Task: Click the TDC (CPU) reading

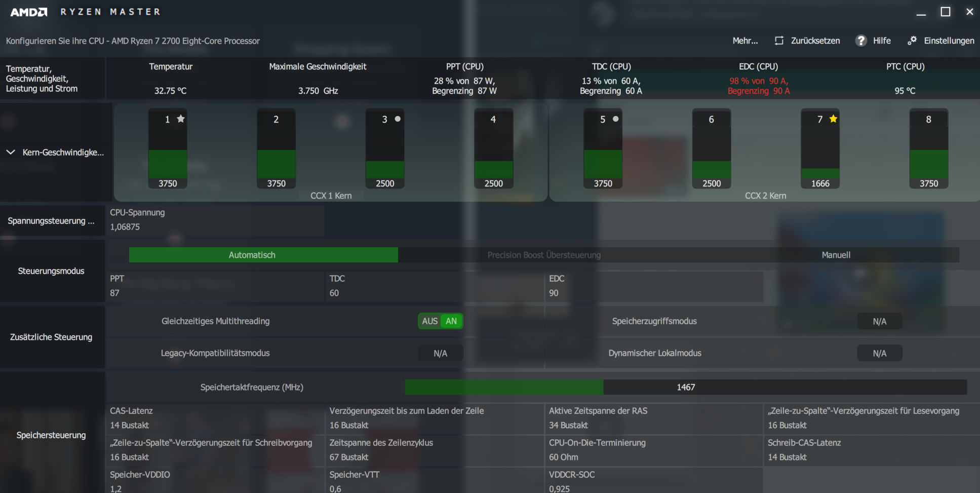Action: pos(611,86)
